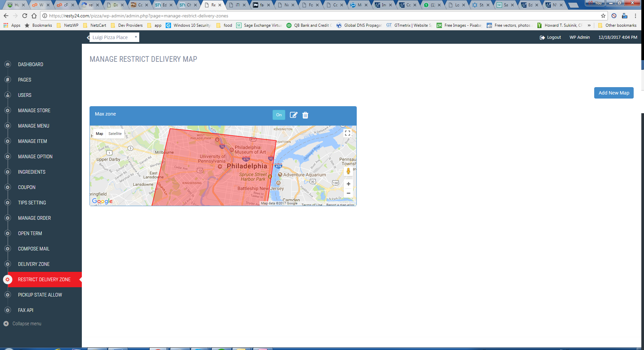Switch map to Satellite view

pos(115,134)
